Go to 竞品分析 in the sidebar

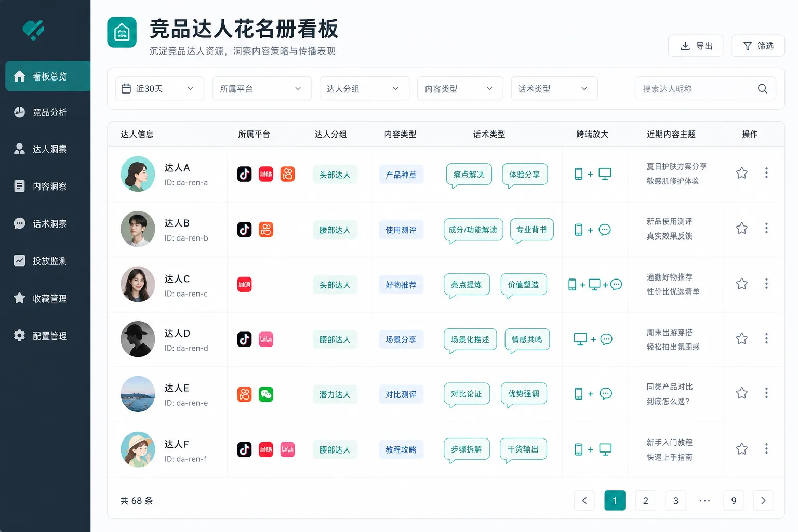(x=48, y=112)
